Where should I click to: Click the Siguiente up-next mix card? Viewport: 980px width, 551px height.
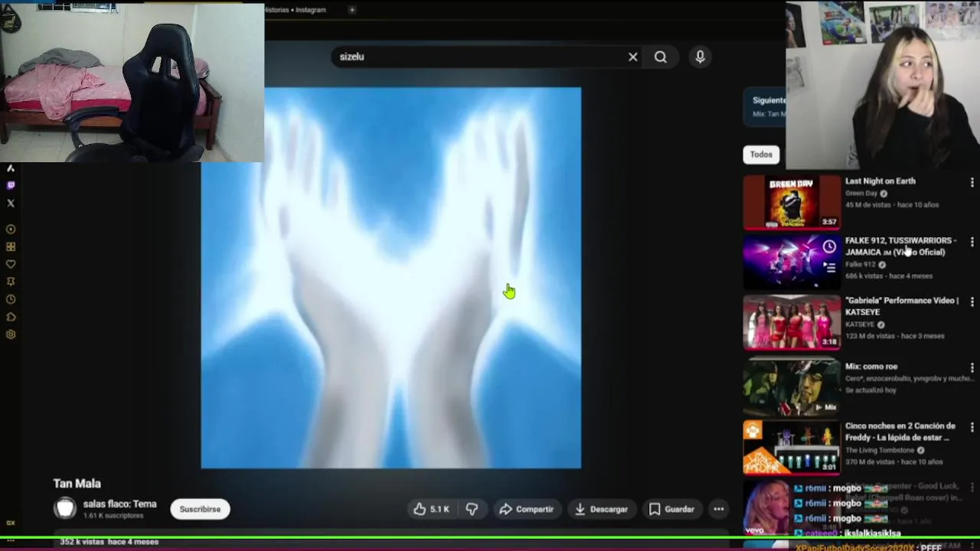(766, 106)
